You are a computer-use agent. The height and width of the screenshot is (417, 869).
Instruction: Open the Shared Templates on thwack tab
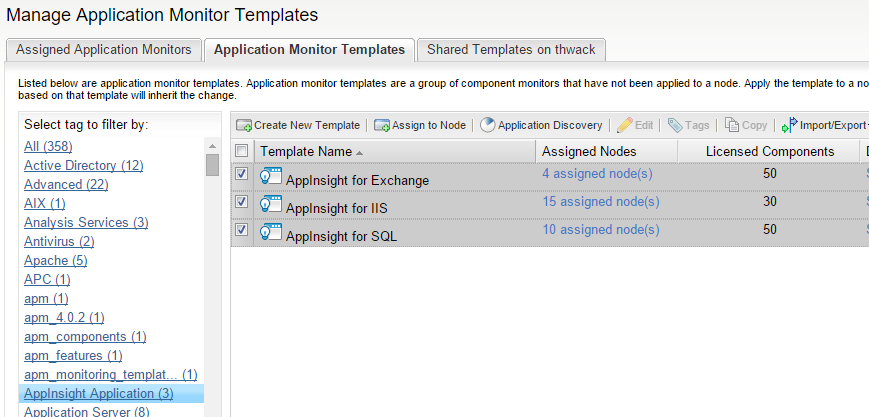(x=511, y=50)
